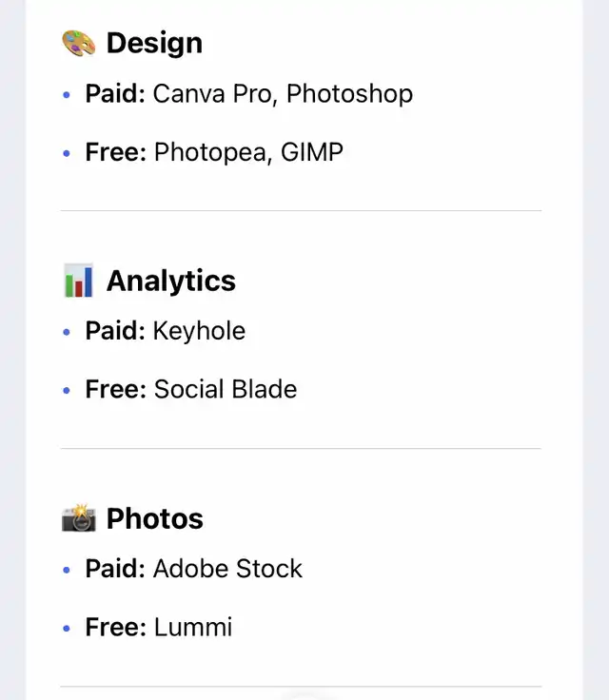The image size is (609, 700).
Task: Click the bar chart emoji beside Analytics
Action: 79,281
